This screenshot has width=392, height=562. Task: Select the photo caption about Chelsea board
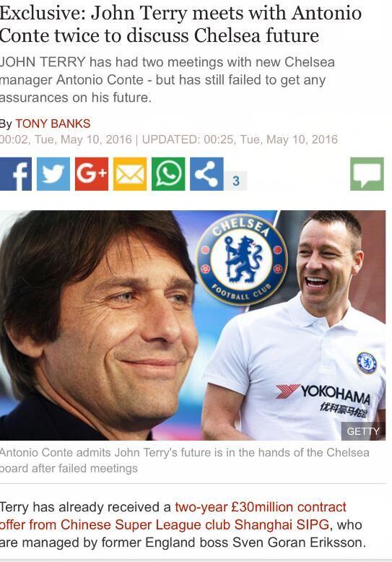(185, 460)
